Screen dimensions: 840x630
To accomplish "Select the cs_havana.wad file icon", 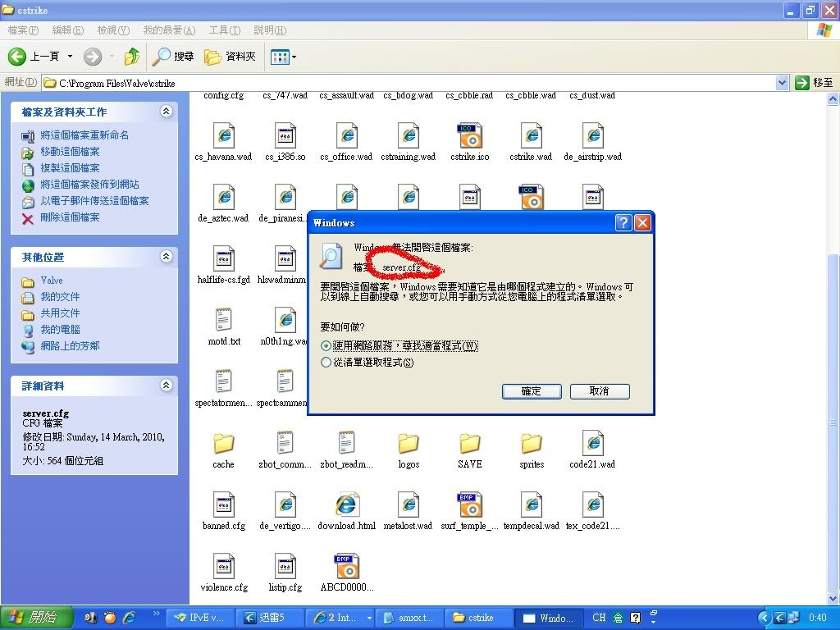I will (223, 135).
